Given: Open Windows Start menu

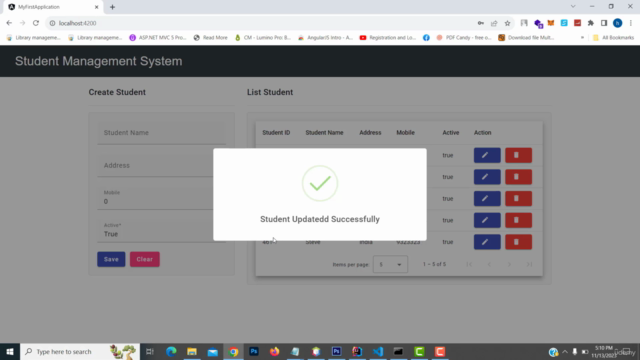Looking at the screenshot, I should tap(10, 351).
